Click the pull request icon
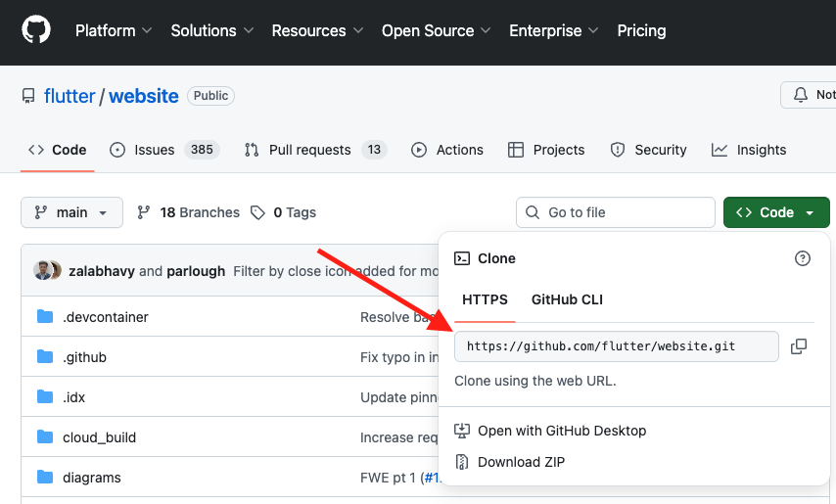The image size is (836, 504). (x=252, y=151)
